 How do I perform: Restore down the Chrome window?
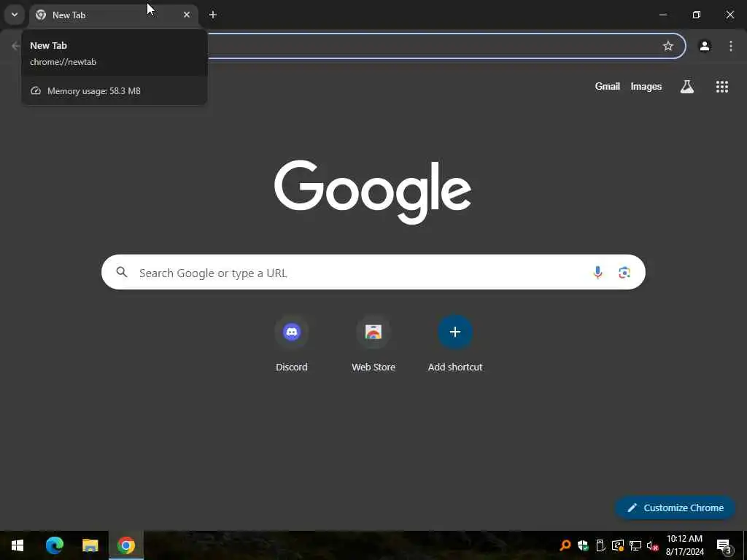click(697, 15)
